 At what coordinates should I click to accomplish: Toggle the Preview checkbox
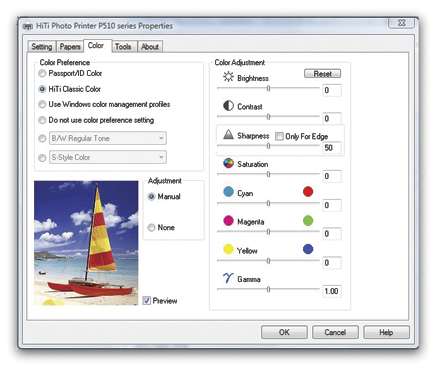147,301
